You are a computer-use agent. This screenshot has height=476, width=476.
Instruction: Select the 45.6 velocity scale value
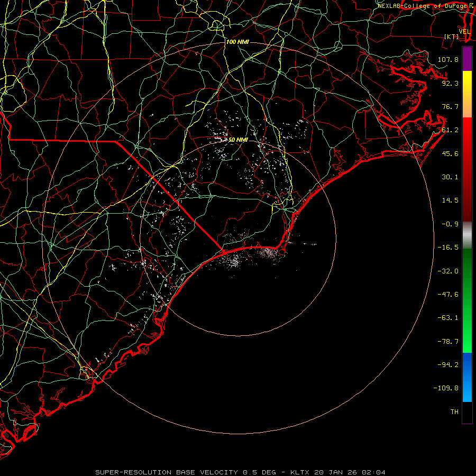tap(450, 153)
